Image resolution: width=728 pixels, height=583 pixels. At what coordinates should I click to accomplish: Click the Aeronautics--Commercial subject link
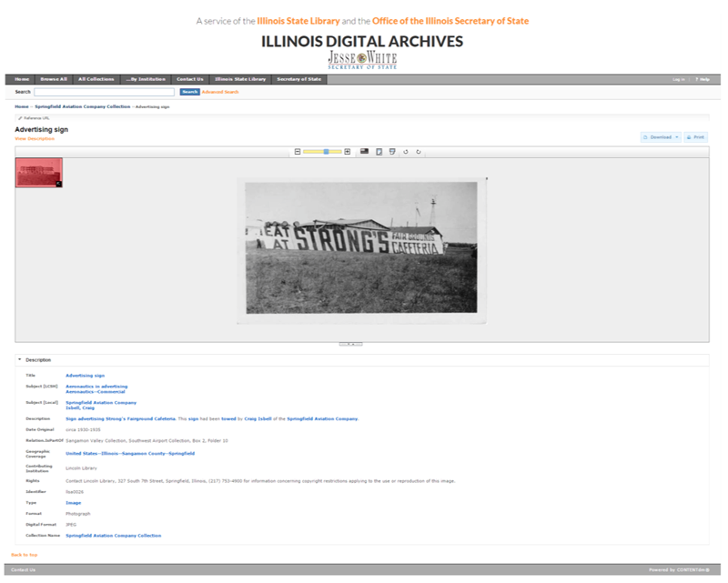96,392
